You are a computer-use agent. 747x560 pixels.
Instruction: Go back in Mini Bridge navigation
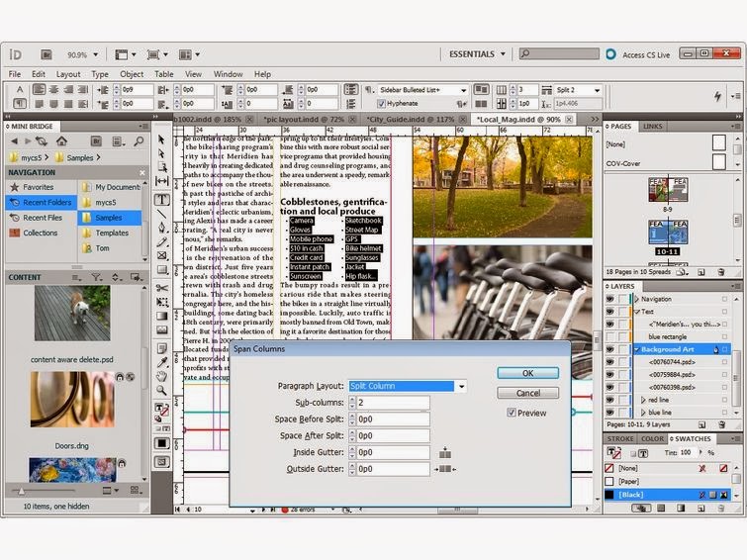click(14, 141)
